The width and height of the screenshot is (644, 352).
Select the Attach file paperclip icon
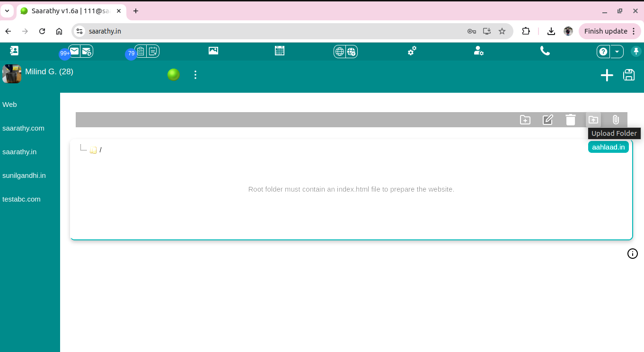click(x=615, y=120)
